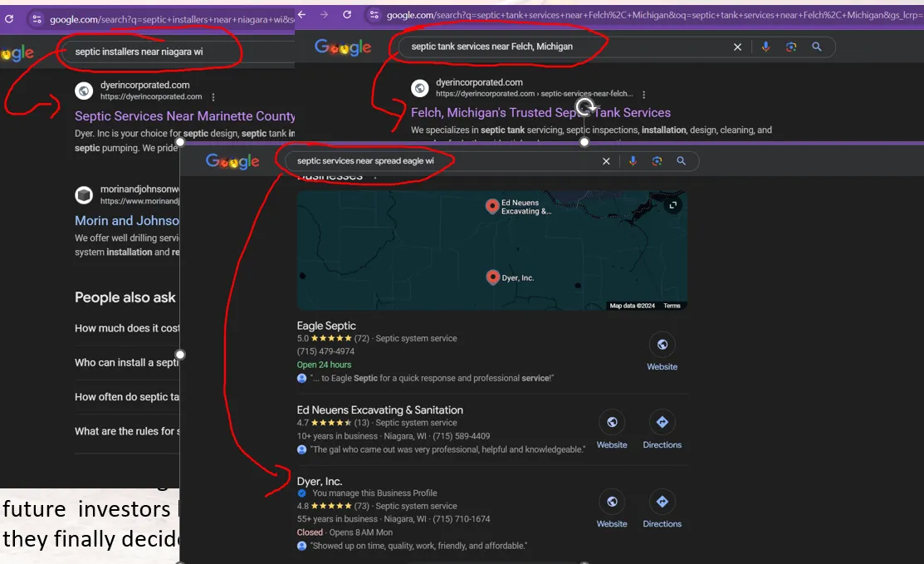Open Ed Neuens Excavating website icon

coord(612,422)
